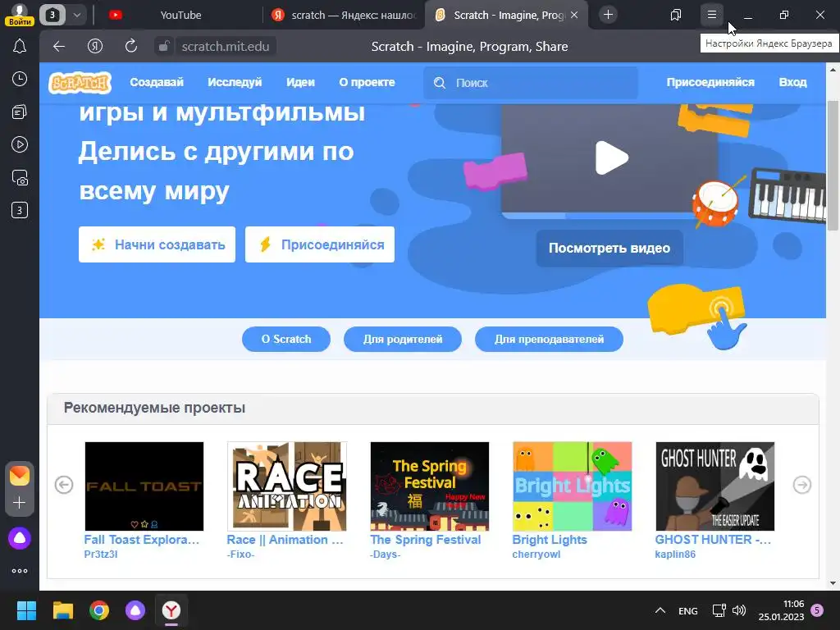Click the site lock icon in address bar
This screenshot has width=840, height=630.
(x=163, y=47)
